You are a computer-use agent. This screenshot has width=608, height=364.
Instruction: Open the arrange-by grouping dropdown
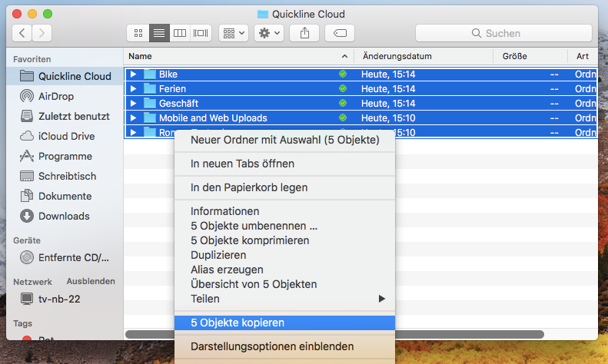tap(234, 33)
